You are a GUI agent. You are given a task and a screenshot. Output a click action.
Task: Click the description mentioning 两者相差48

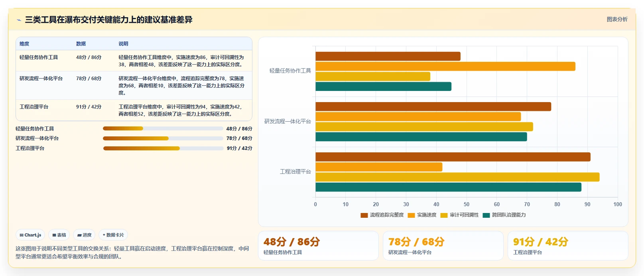(181, 61)
